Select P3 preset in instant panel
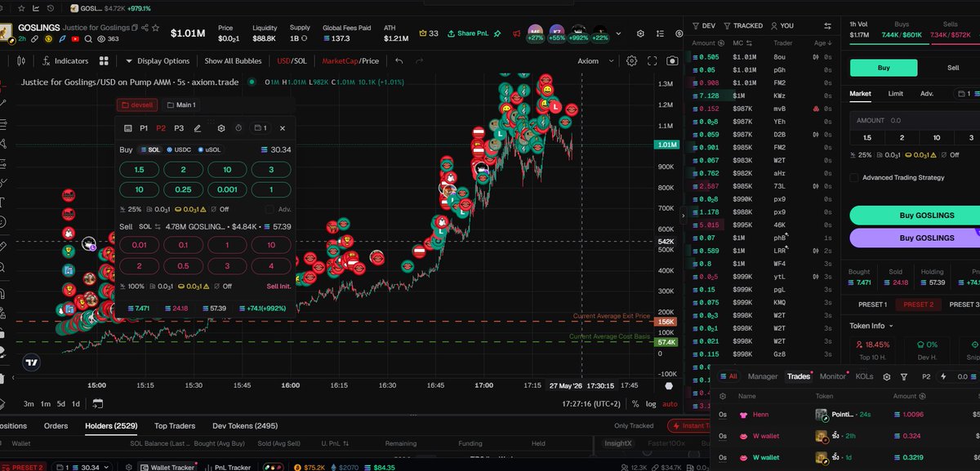Viewport: 980px width, 471px height. coord(179,128)
